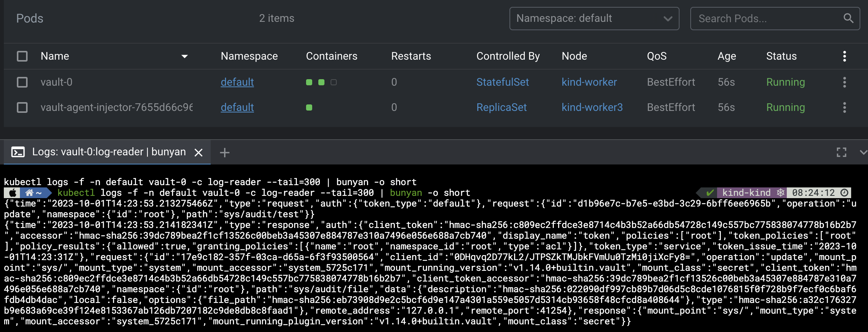The height and width of the screenshot is (332, 868).
Task: Click the home icon in terminal prompt
Action: click(29, 193)
